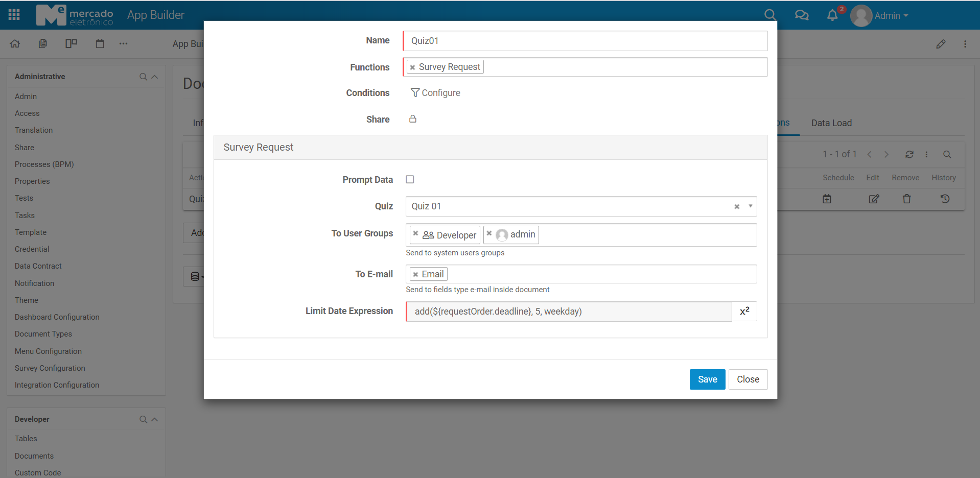Viewport: 980px width, 478px height.
Task: Remove the Developer group tag
Action: (416, 234)
